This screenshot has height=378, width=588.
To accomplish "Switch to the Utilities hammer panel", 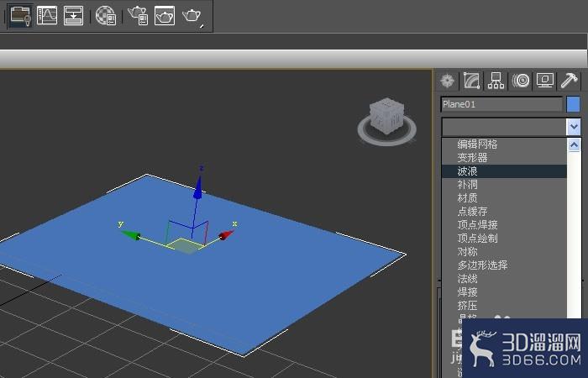I will [570, 81].
